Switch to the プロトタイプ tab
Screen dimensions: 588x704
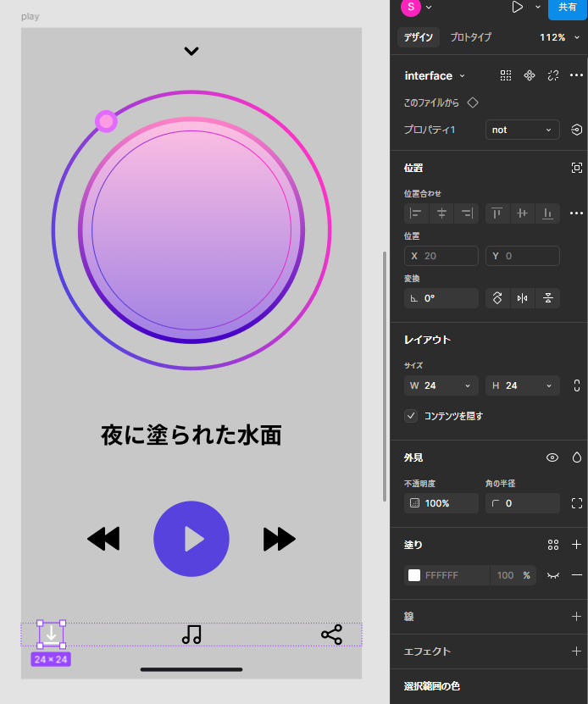tap(471, 37)
